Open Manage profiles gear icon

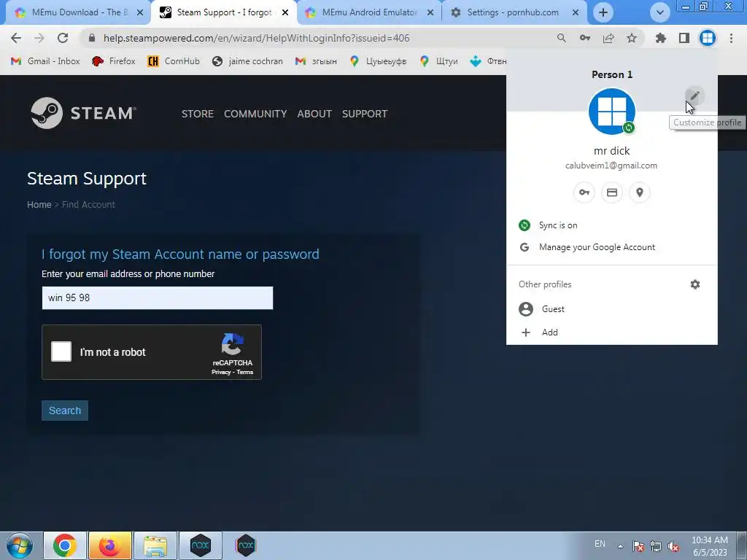[x=695, y=284]
